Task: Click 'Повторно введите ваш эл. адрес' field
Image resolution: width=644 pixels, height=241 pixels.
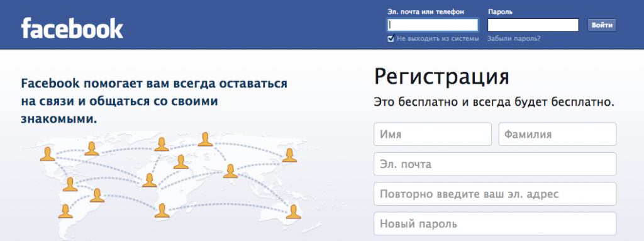Action: pyautogui.click(x=495, y=194)
